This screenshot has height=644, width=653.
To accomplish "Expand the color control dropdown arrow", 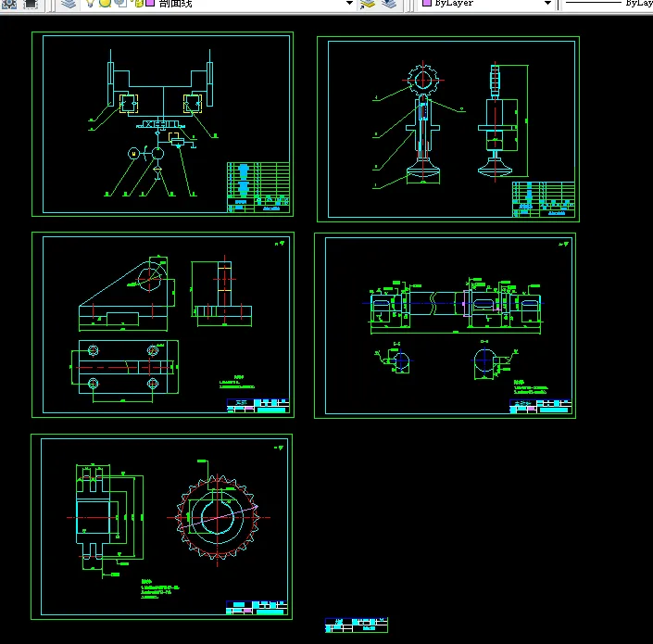I will 548,4.
